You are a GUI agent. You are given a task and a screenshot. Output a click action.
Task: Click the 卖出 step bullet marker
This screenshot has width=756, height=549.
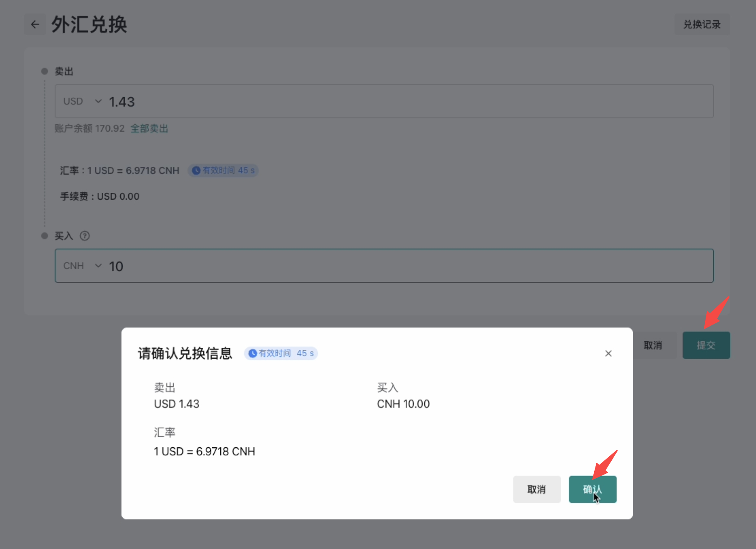[x=45, y=72]
